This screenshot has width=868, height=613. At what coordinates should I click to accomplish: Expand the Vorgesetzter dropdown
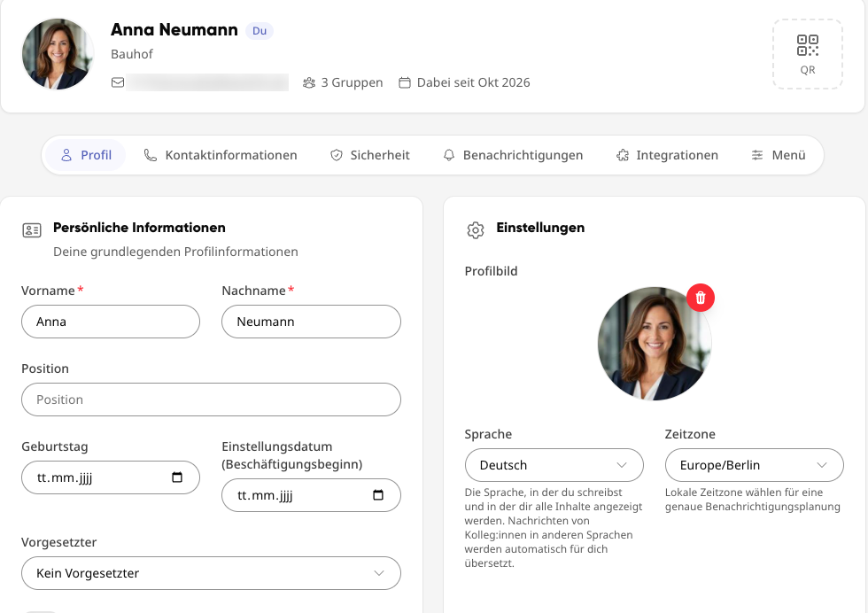coord(211,573)
